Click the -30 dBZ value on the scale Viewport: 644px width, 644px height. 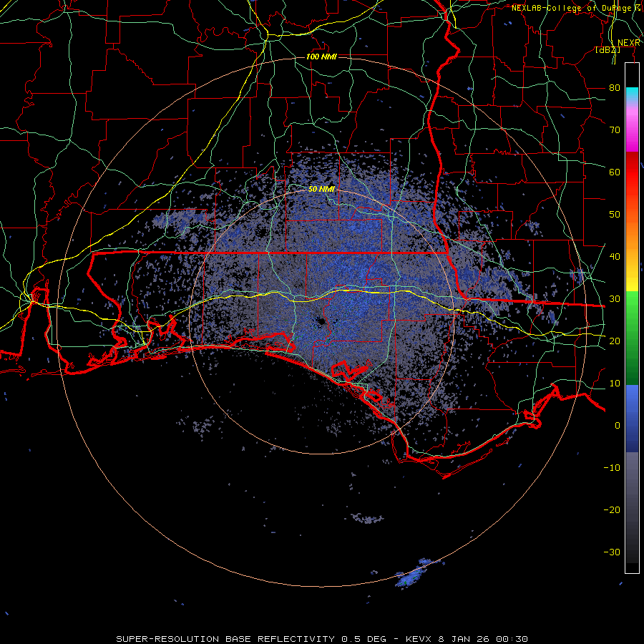click(612, 552)
